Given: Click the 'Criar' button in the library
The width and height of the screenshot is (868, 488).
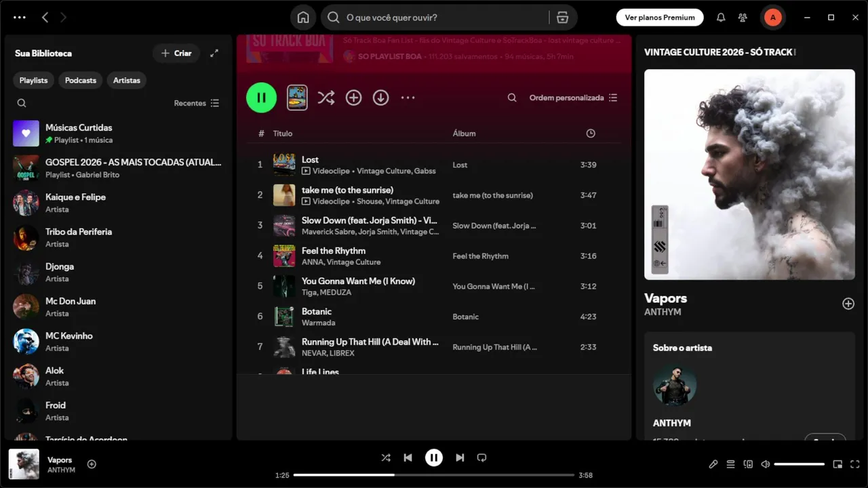Looking at the screenshot, I should pyautogui.click(x=176, y=53).
